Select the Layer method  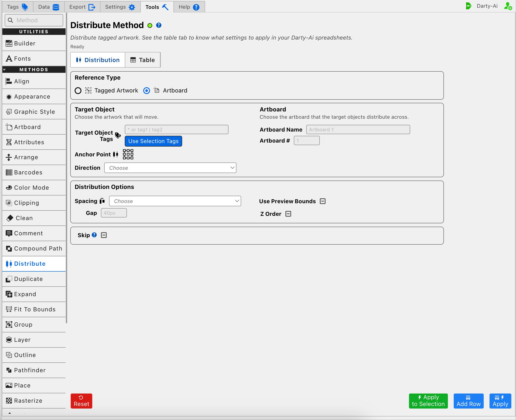pos(34,340)
